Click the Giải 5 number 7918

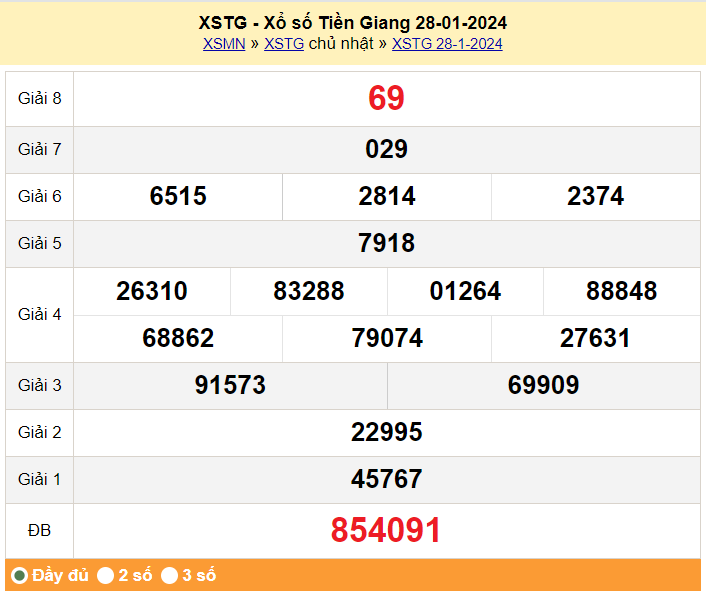click(x=386, y=243)
